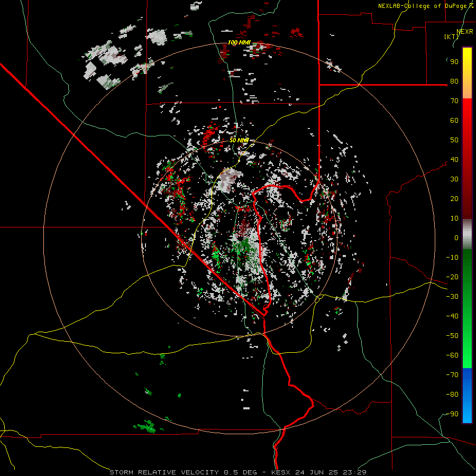
Task: Click the -20 value on the velocity scale
Action: pos(452,277)
